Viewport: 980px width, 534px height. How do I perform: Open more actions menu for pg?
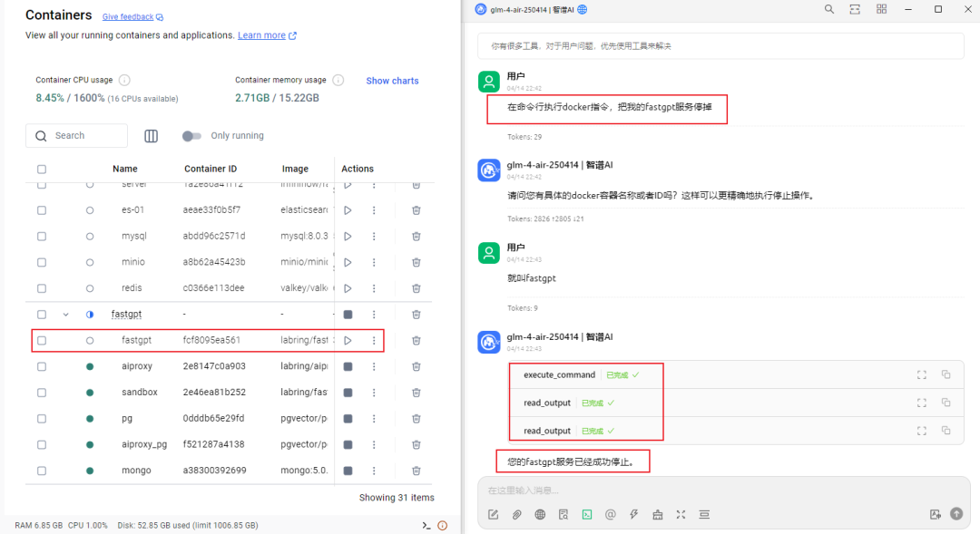(x=374, y=419)
